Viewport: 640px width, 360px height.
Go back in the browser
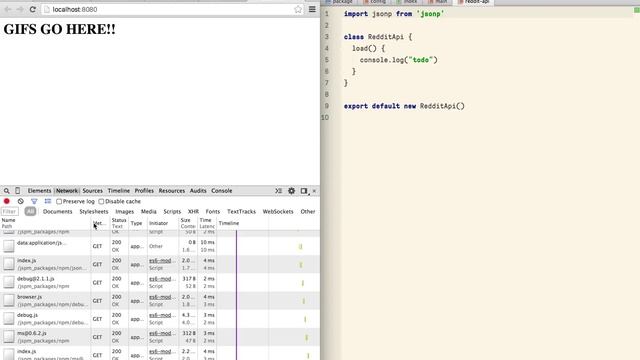point(7,9)
